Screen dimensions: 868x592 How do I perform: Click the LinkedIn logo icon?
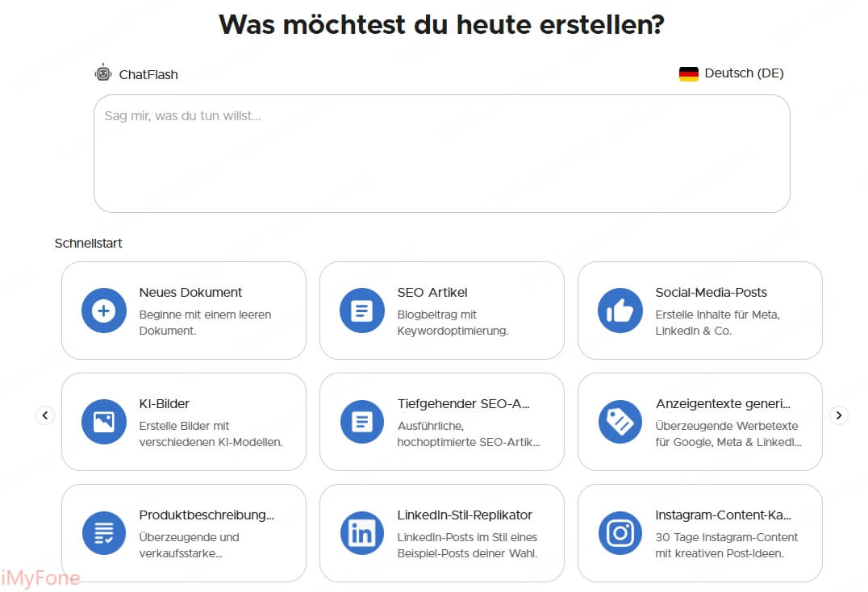tap(362, 533)
